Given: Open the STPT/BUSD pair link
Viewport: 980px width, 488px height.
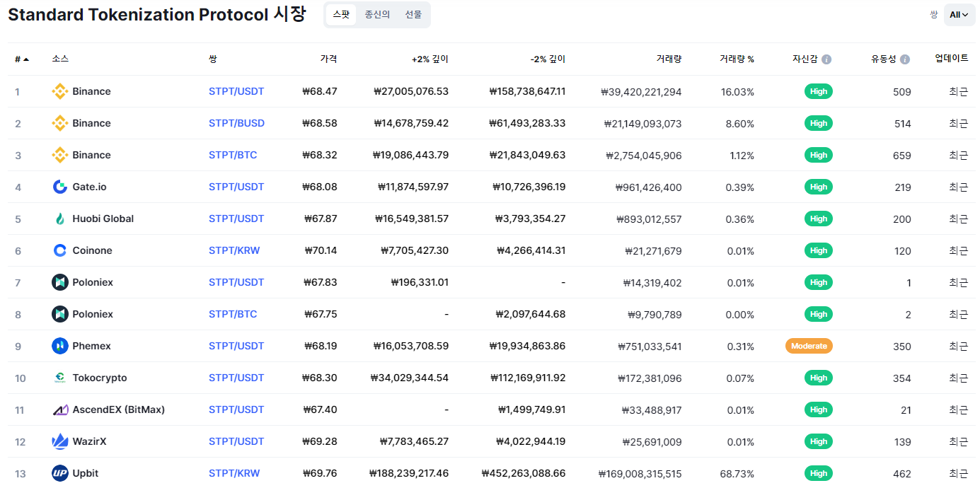Looking at the screenshot, I should 236,123.
